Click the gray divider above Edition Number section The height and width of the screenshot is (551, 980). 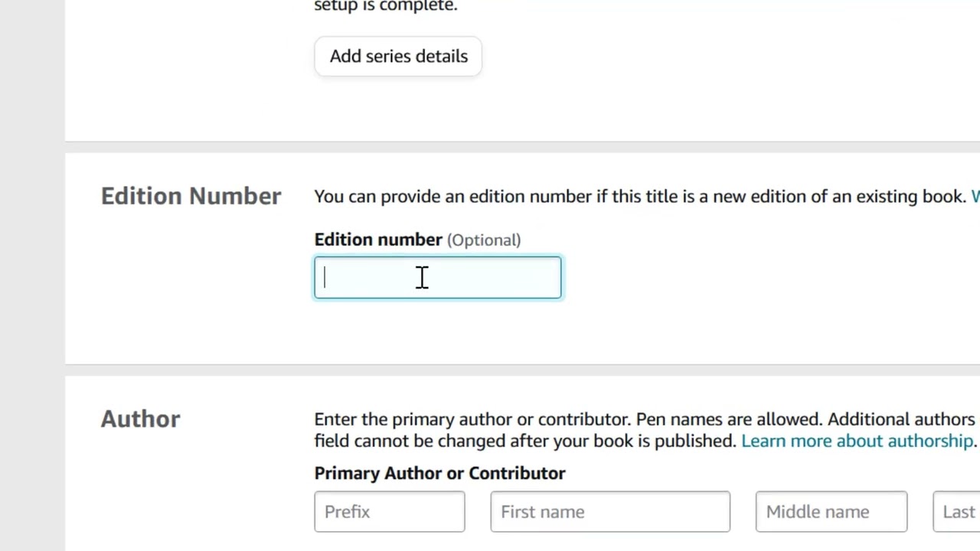pyautogui.click(x=522, y=147)
